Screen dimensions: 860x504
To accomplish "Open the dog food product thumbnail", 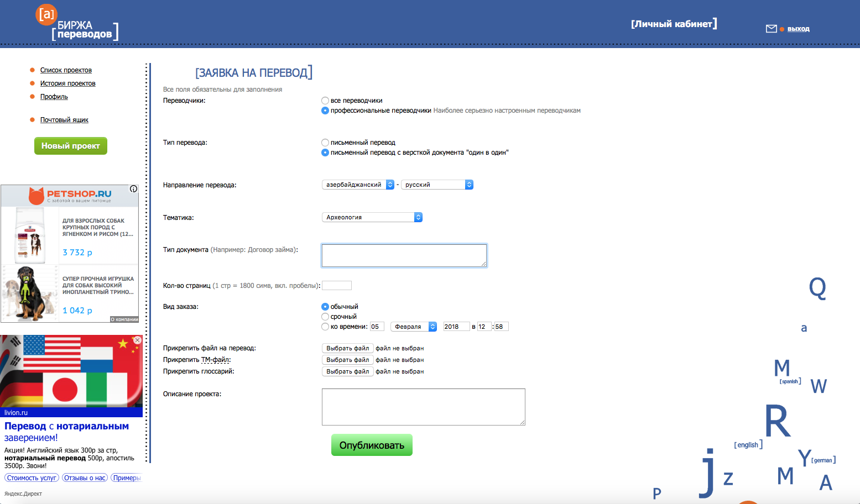I will coord(30,236).
